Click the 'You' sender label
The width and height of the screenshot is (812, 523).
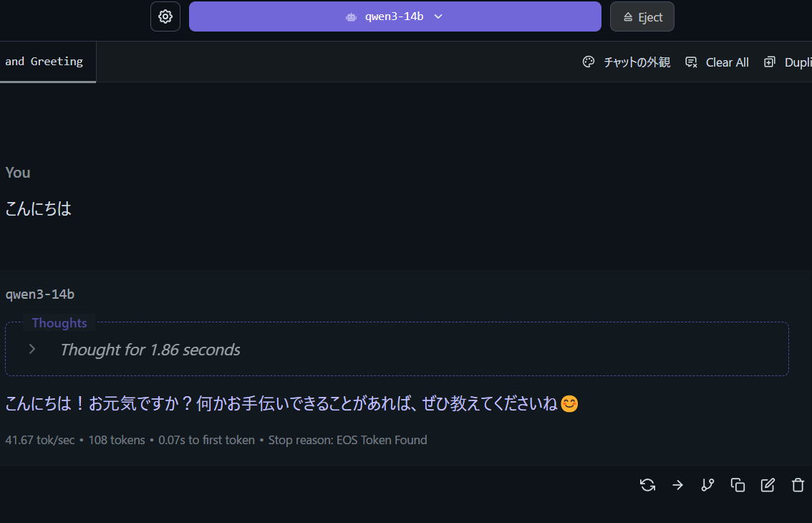tap(18, 173)
